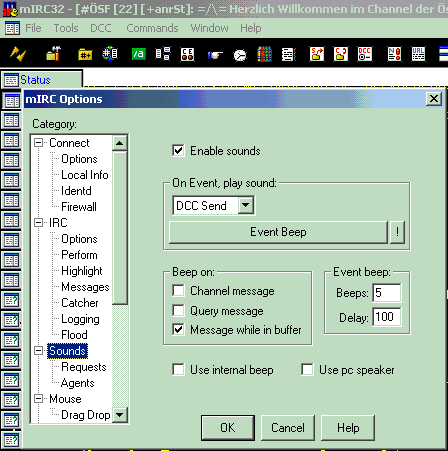The width and height of the screenshot is (448, 451).
Task: Uncheck the Enable sounds checkbox
Action: tap(178, 151)
